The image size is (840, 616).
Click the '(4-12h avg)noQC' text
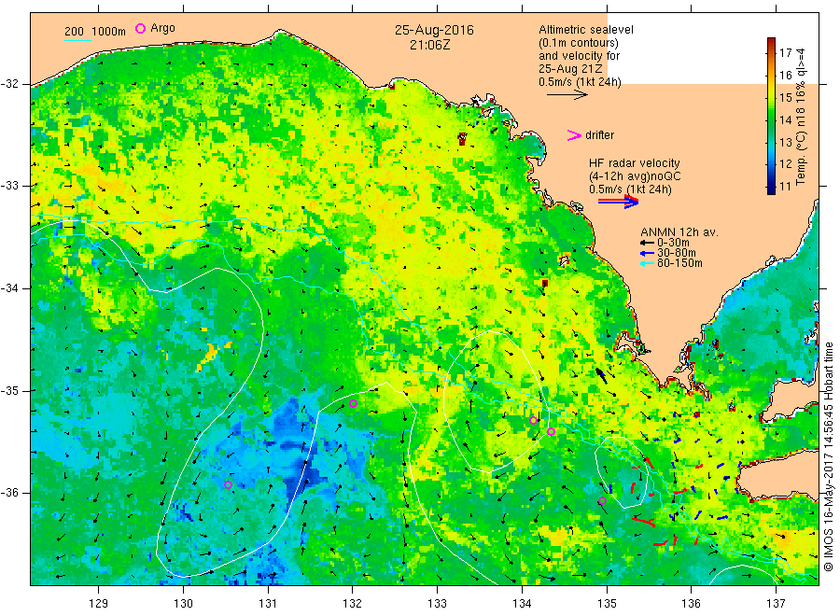point(636,176)
